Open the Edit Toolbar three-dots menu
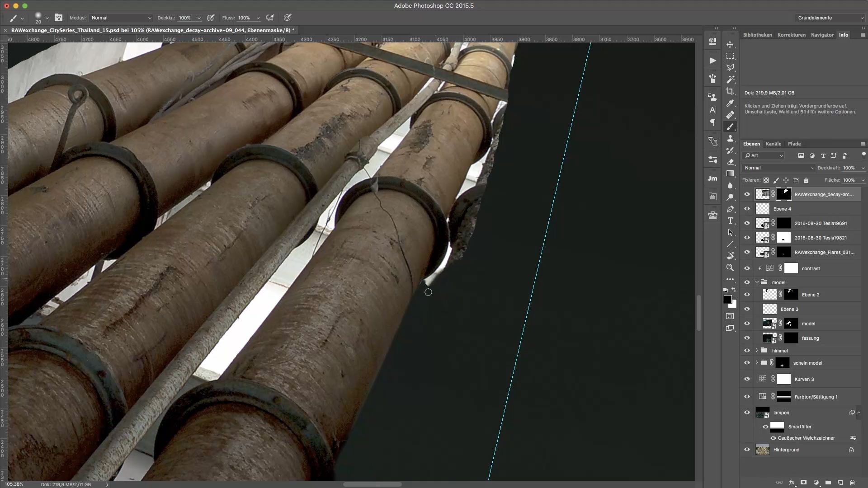868x488 pixels. pyautogui.click(x=730, y=279)
